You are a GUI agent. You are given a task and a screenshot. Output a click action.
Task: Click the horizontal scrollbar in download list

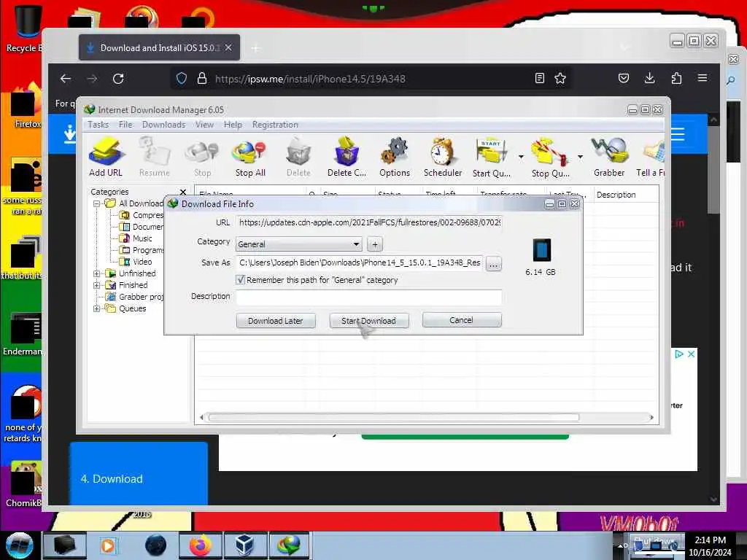[393, 418]
